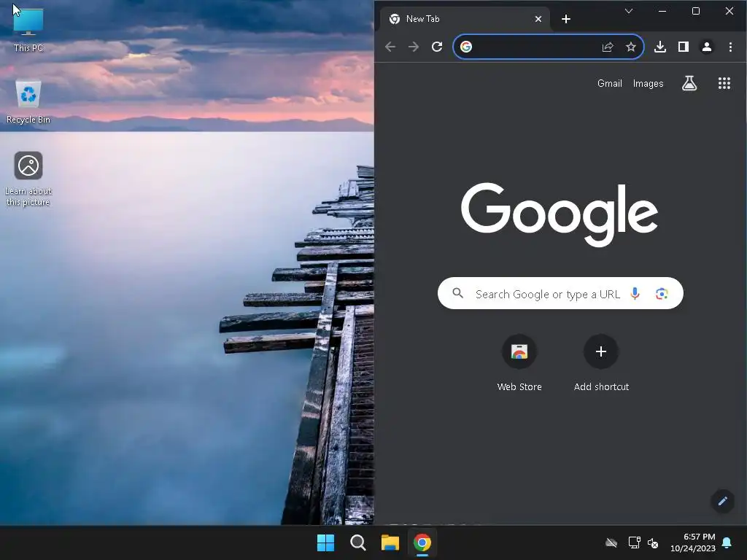Search by image with Google Lens icon
The width and height of the screenshot is (747, 560).
click(661, 294)
